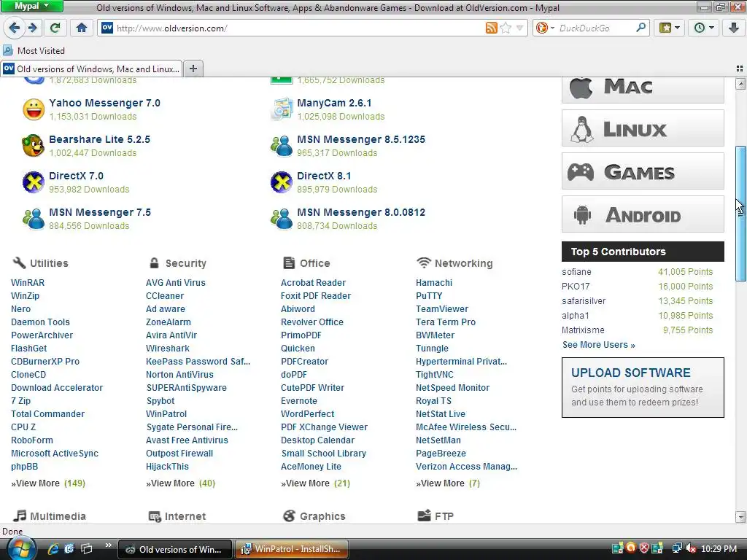Open the Mypal application menu
Viewport: 747px width, 560px height.
click(x=31, y=6)
